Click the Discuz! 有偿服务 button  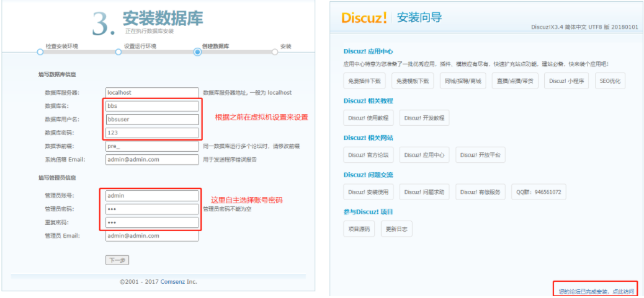[x=481, y=192]
